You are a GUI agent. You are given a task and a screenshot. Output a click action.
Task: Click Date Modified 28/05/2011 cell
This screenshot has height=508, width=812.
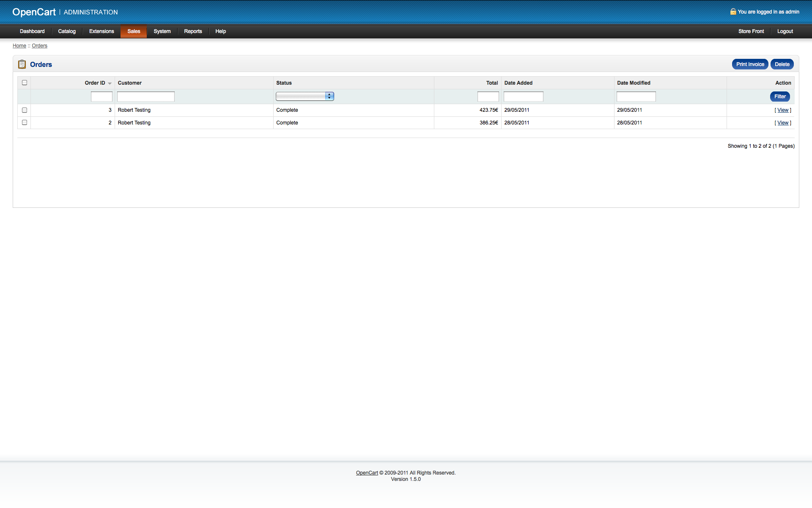point(629,123)
